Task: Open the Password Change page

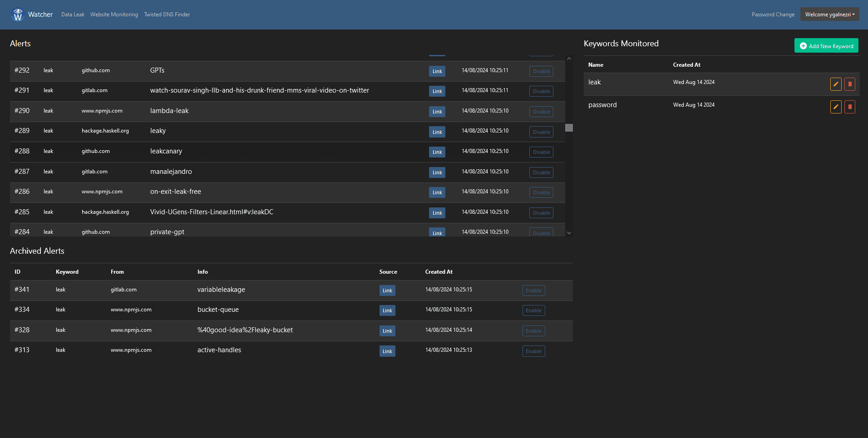Action: [773, 15]
